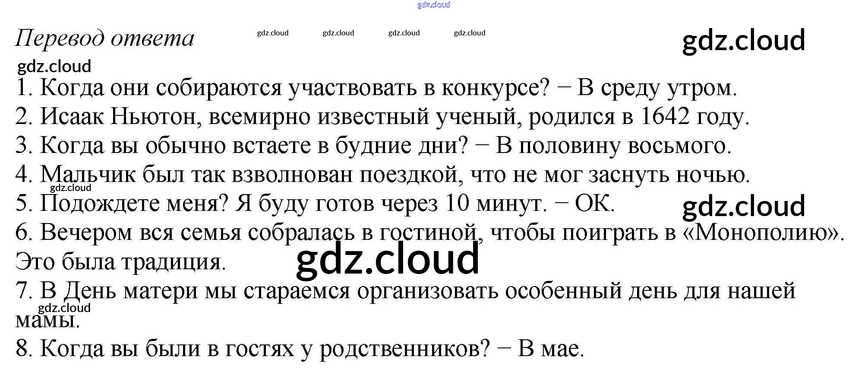Click the sentence about Исаак Ньютон
868x376 pixels.
[x=382, y=117]
